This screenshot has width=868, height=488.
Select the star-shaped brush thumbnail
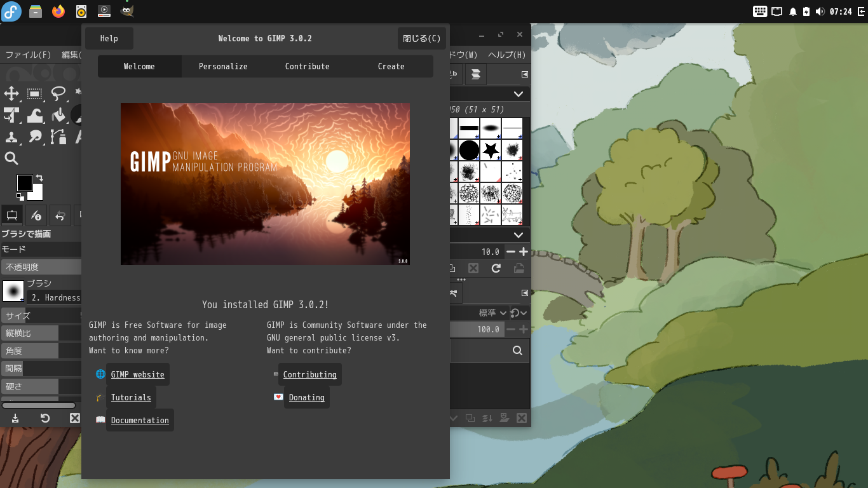tap(490, 151)
